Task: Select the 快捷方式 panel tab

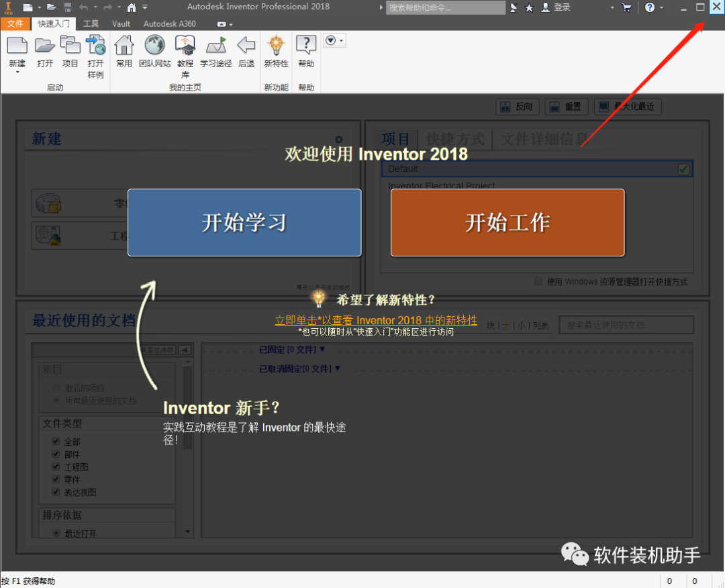Action: (455, 139)
